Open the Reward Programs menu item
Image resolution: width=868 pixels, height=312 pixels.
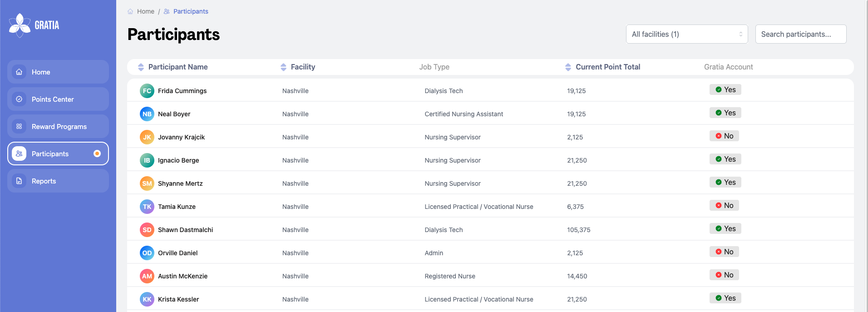tap(58, 126)
